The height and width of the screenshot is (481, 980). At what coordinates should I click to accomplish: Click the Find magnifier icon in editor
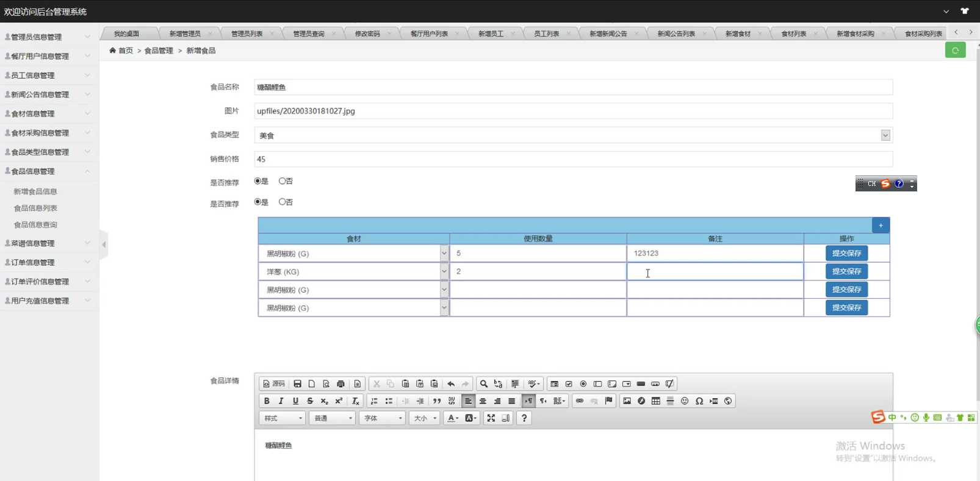(x=483, y=383)
